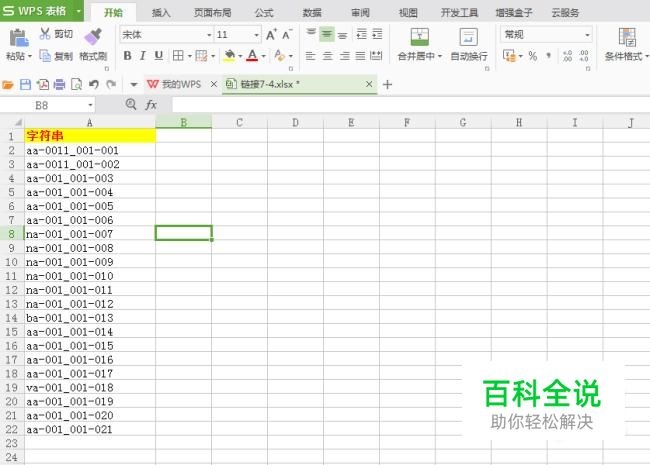The width and height of the screenshot is (650, 465).
Task: Click the undo arrow
Action: point(94,85)
